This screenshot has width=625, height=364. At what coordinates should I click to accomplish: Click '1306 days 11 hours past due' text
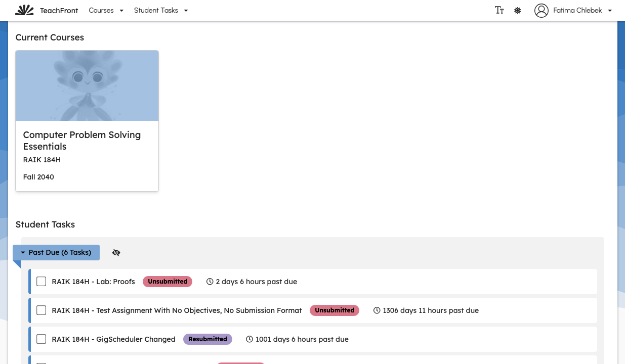(x=431, y=310)
